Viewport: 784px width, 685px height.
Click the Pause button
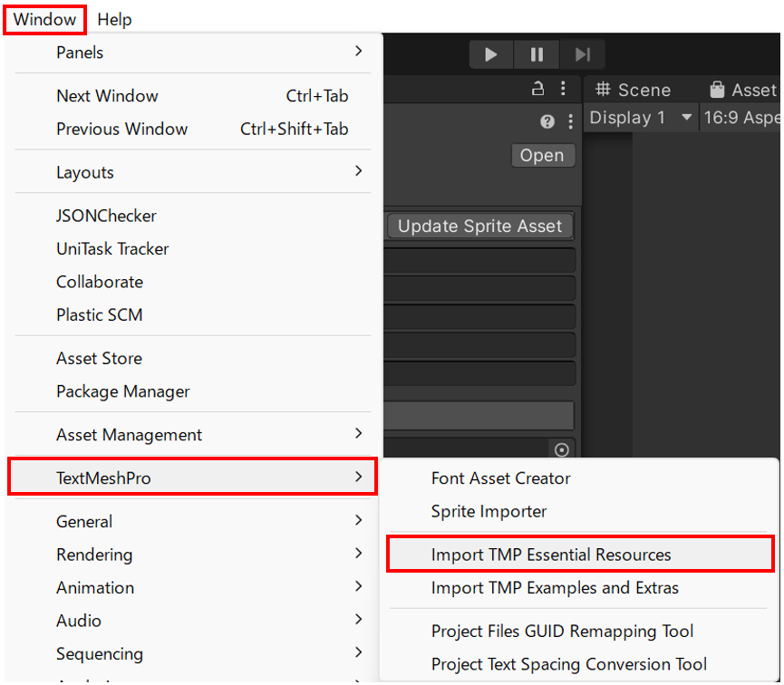537,54
